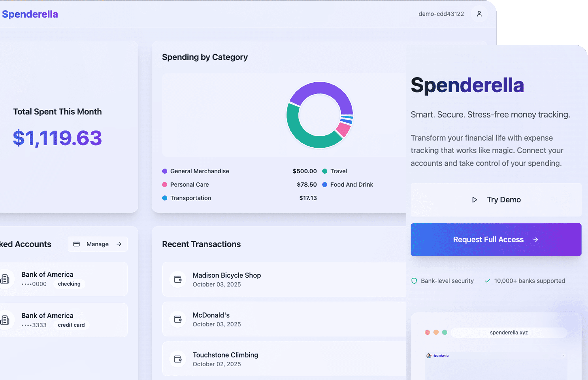
Task: Click the card icon in the Manage button
Action: pyautogui.click(x=77, y=244)
